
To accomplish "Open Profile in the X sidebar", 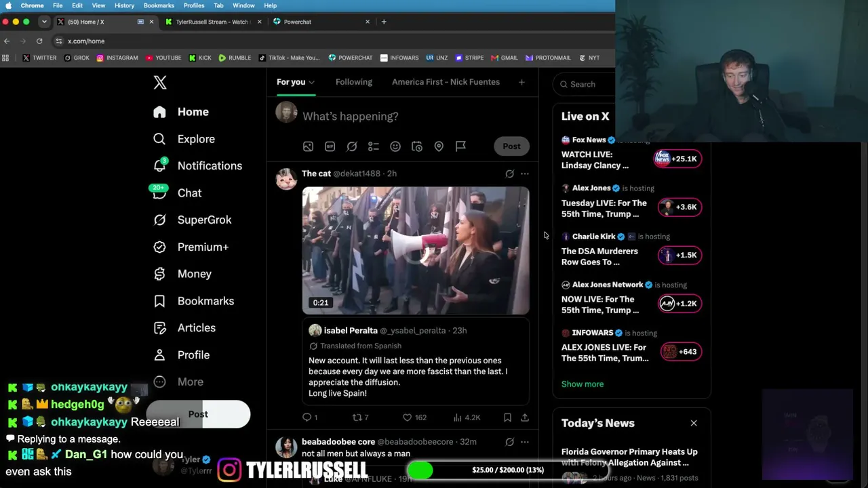I will coord(181,355).
